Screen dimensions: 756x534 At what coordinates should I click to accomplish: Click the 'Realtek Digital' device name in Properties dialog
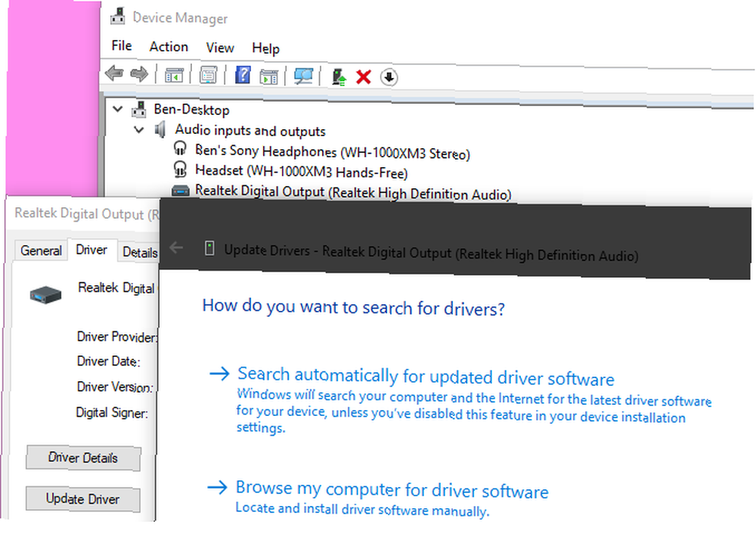(x=116, y=287)
